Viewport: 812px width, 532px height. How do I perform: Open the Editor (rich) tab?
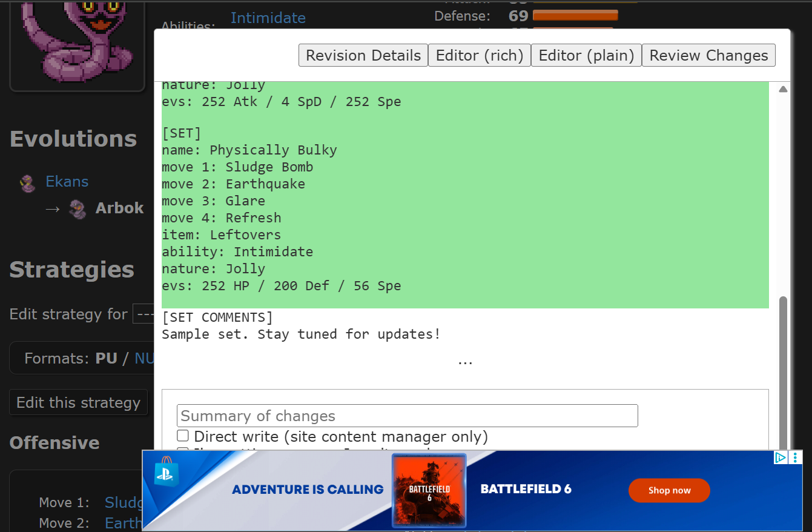pyautogui.click(x=479, y=56)
